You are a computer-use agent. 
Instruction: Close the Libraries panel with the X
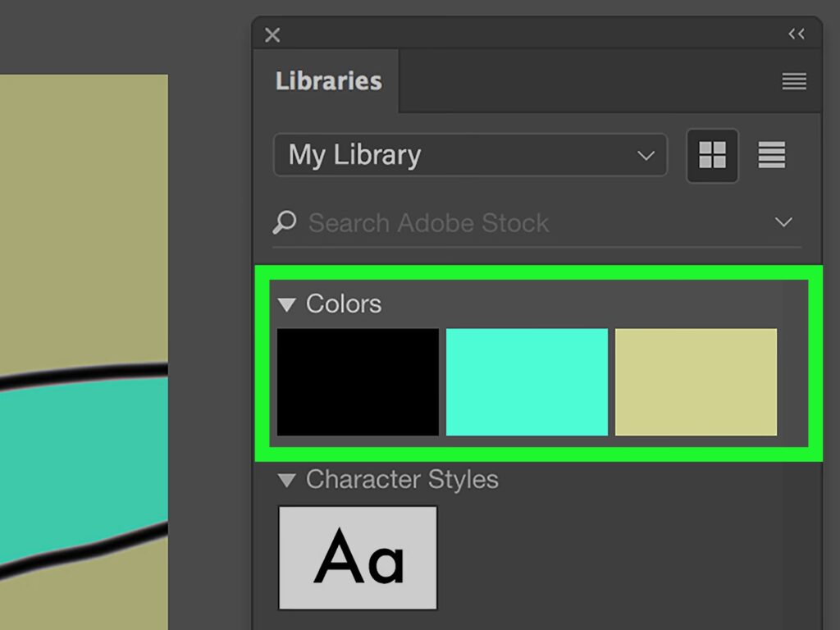272,34
